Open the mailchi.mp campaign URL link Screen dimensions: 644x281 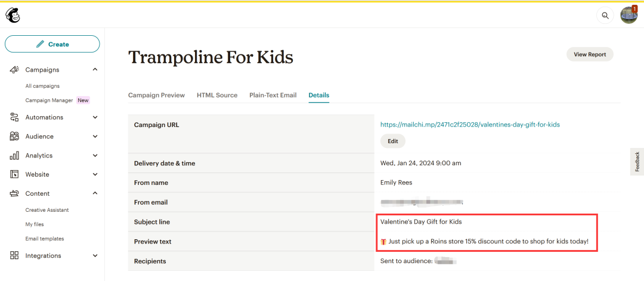[x=470, y=125]
